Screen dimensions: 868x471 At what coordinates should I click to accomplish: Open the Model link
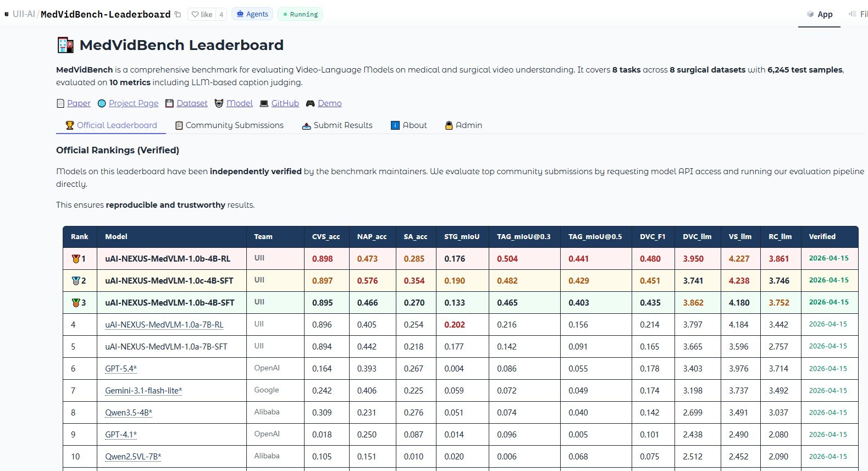(239, 103)
